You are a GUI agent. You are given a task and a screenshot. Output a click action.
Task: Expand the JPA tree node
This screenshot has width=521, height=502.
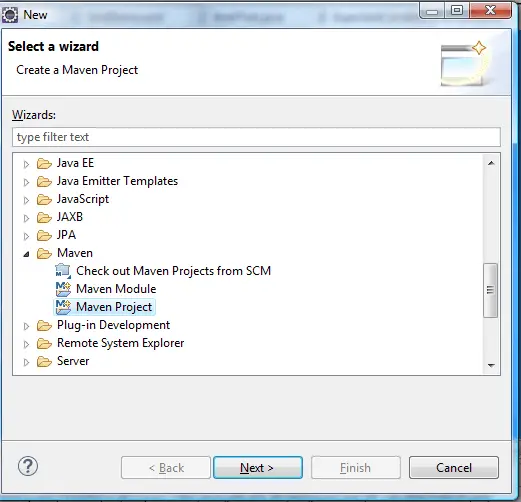[26, 236]
